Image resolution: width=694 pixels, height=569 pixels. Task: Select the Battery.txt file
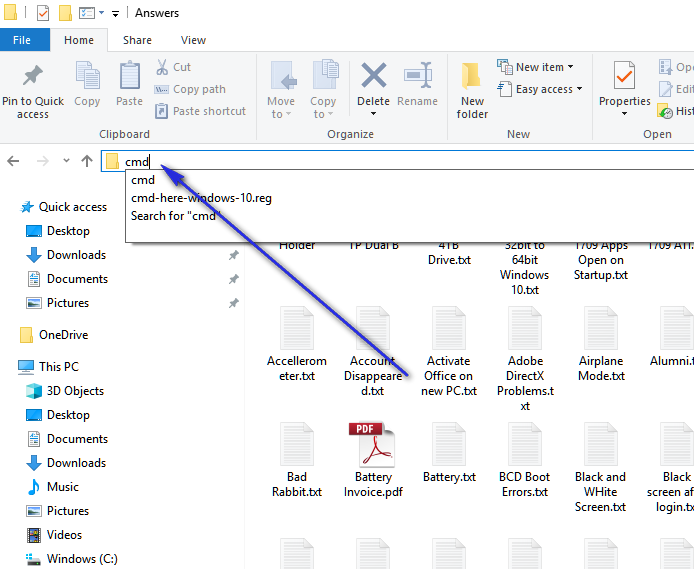point(449,452)
